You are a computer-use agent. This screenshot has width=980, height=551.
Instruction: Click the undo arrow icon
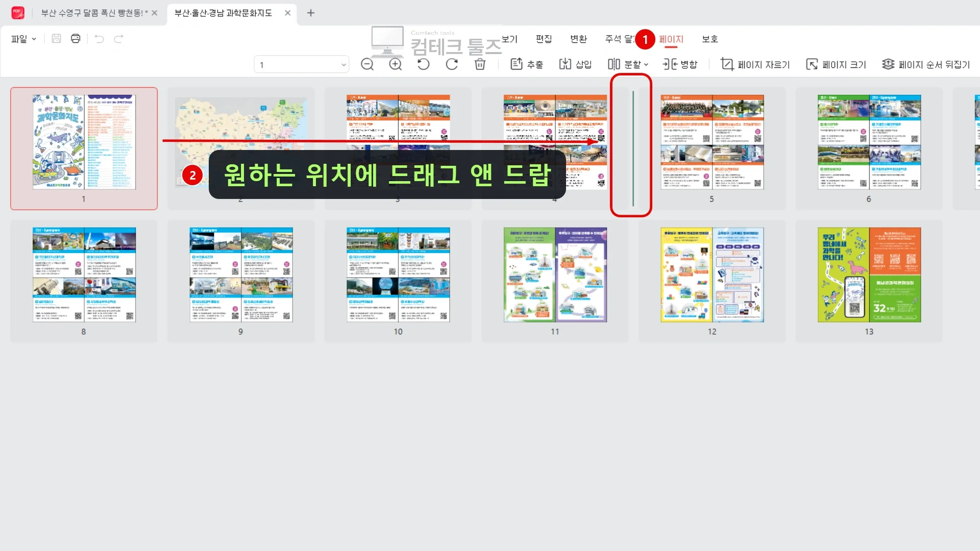pyautogui.click(x=100, y=39)
